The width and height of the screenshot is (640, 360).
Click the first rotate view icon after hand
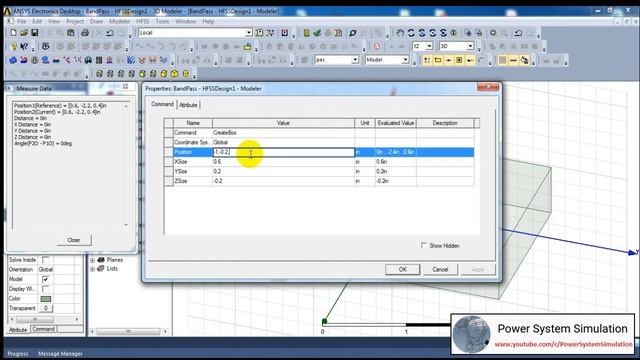pyautogui.click(x=411, y=33)
